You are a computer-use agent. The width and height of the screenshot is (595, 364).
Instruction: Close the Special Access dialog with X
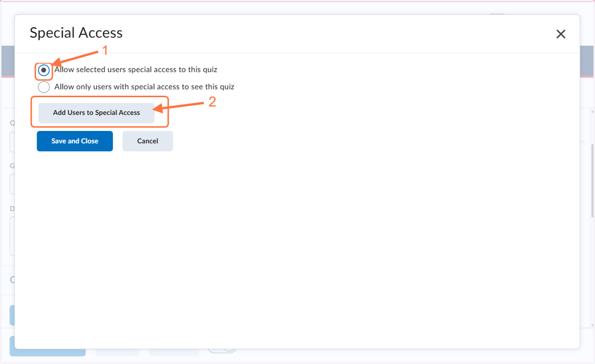pyautogui.click(x=561, y=34)
